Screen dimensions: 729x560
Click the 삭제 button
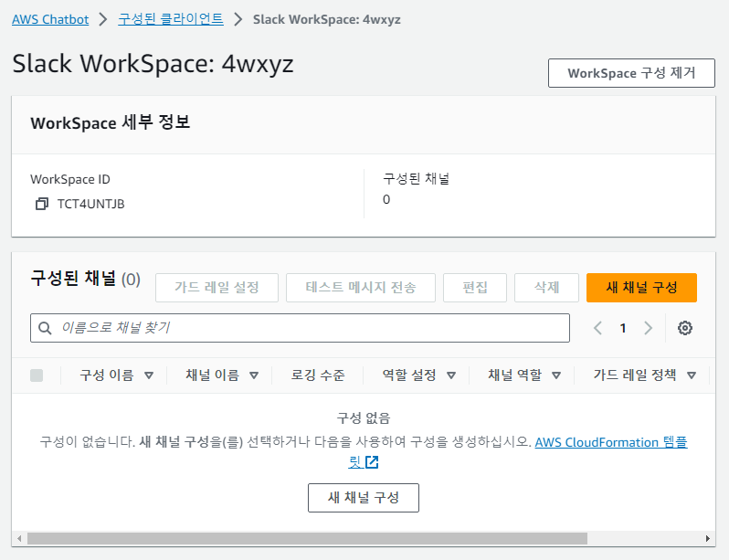546,288
